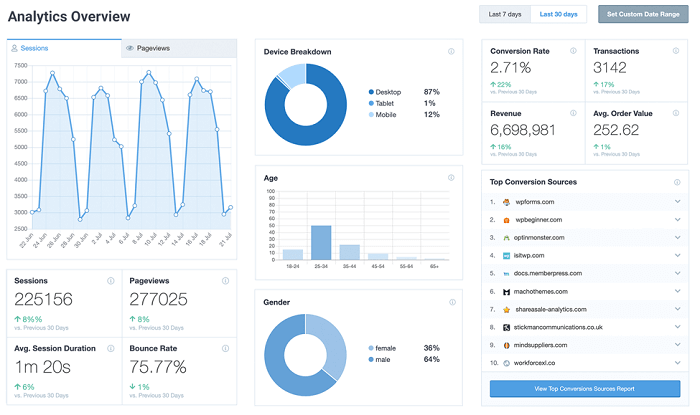Click the shareasale-analytics.com star favicon

(506, 310)
